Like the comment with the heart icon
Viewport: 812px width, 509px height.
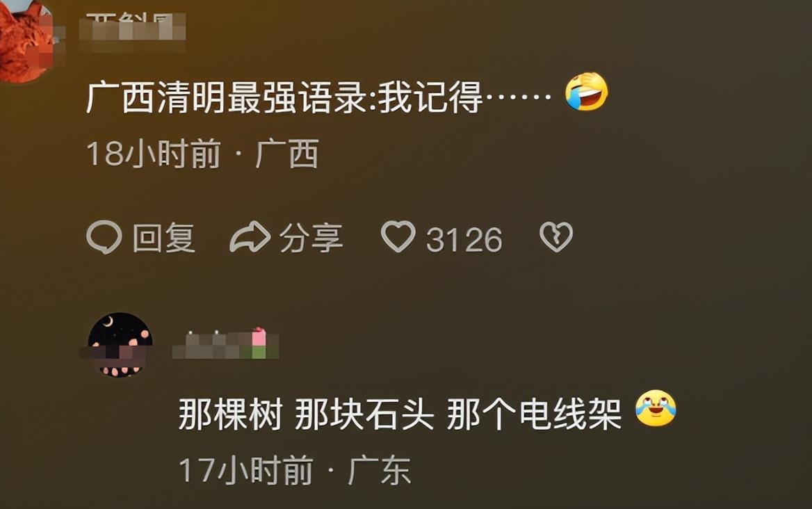398,236
